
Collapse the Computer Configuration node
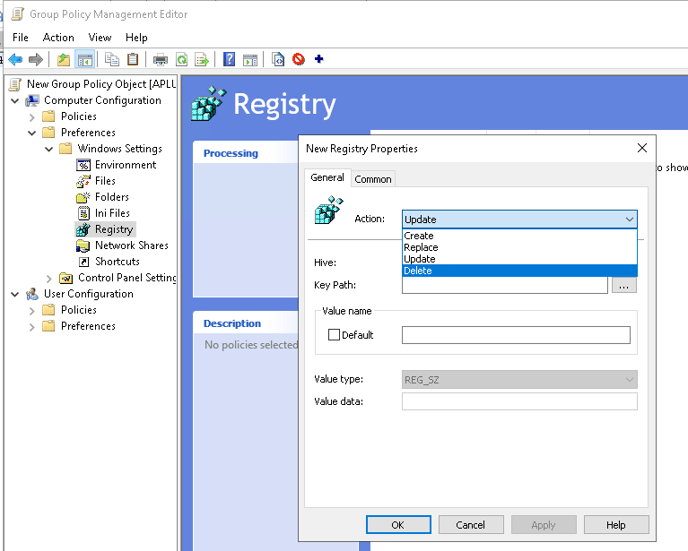(15, 101)
